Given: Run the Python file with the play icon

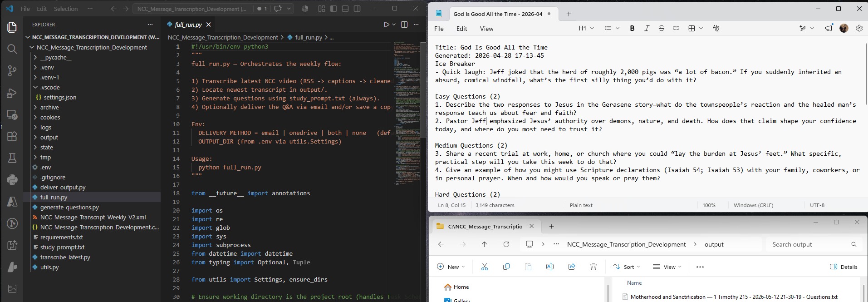Looking at the screenshot, I should tap(387, 25).
